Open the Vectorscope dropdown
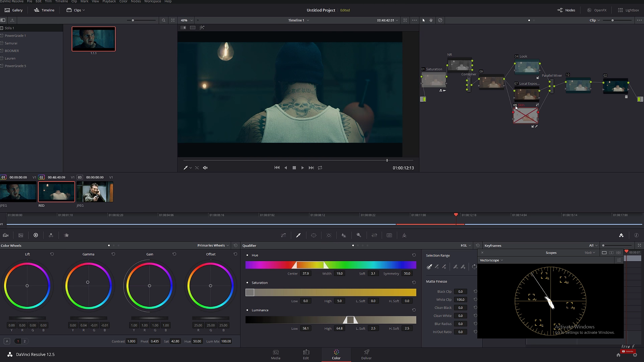This screenshot has height=362, width=644. (x=491, y=260)
